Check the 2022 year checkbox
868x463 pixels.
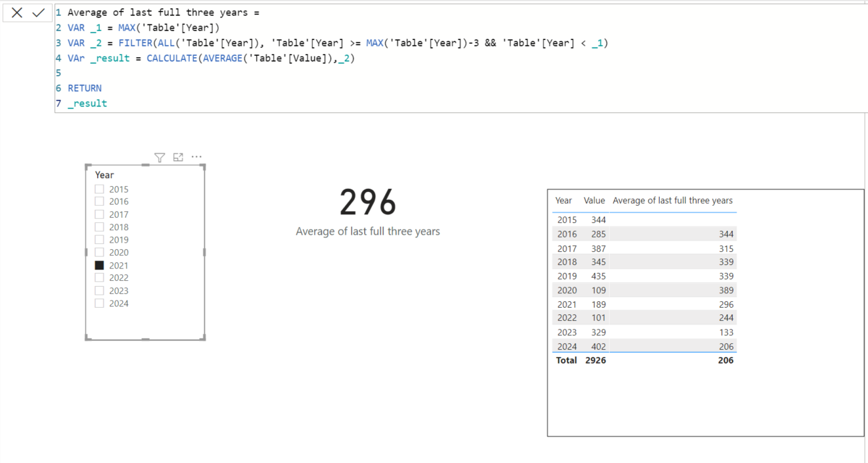coord(100,278)
